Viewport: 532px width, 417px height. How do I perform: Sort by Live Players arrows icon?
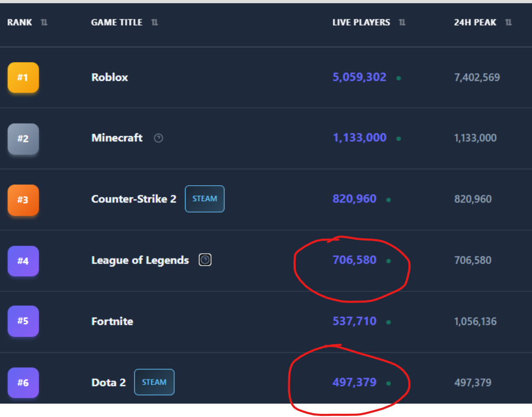click(x=402, y=22)
